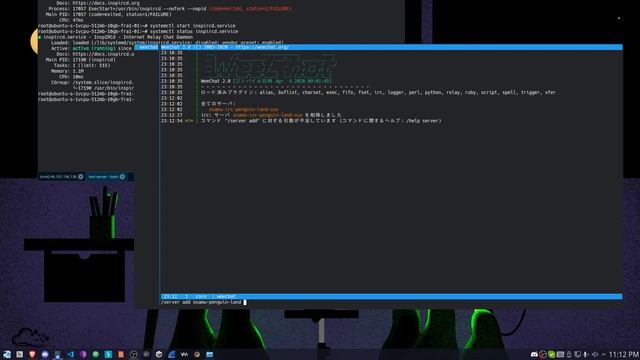Open the Brave browser taskbar icon
Viewport: 640px width, 360px height.
pos(32,354)
